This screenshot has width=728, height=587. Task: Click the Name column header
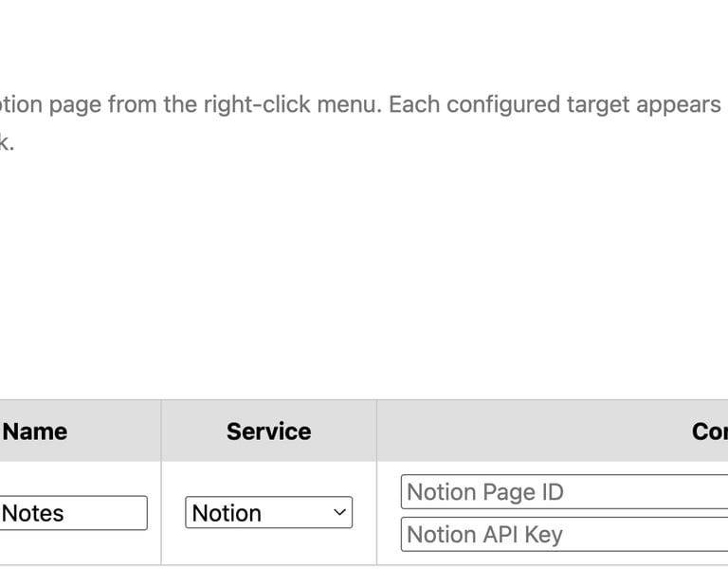pyautogui.click(x=36, y=431)
